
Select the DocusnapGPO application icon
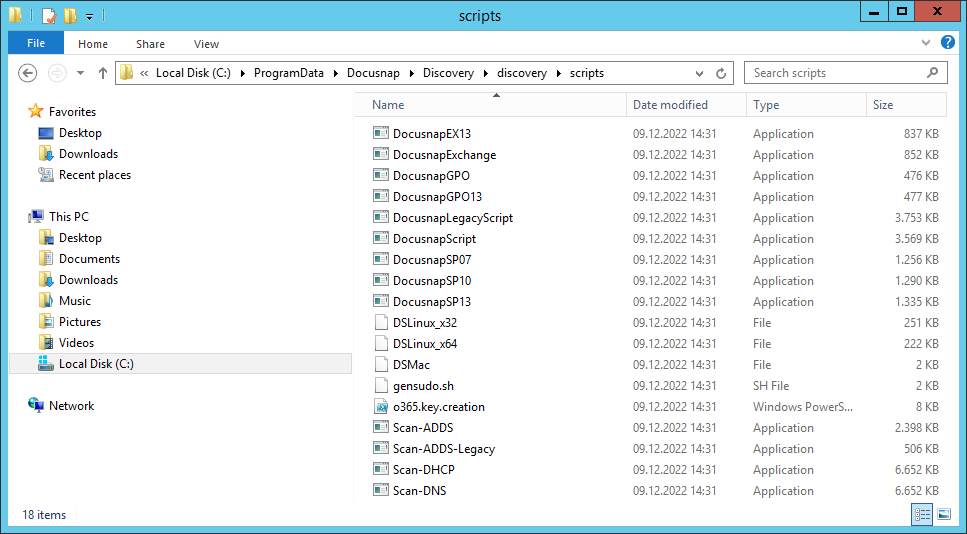[381, 175]
